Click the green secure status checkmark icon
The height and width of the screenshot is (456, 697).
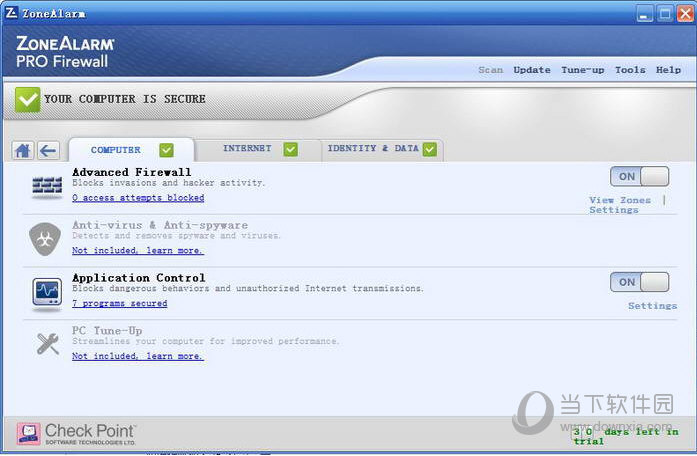tap(27, 100)
